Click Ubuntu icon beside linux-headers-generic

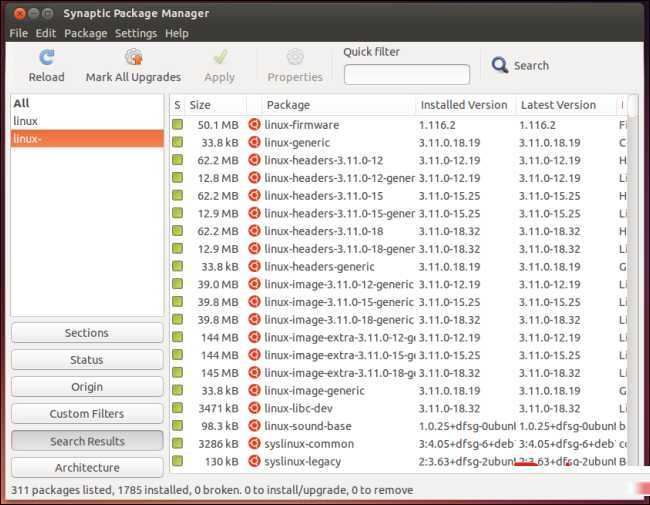(x=254, y=266)
